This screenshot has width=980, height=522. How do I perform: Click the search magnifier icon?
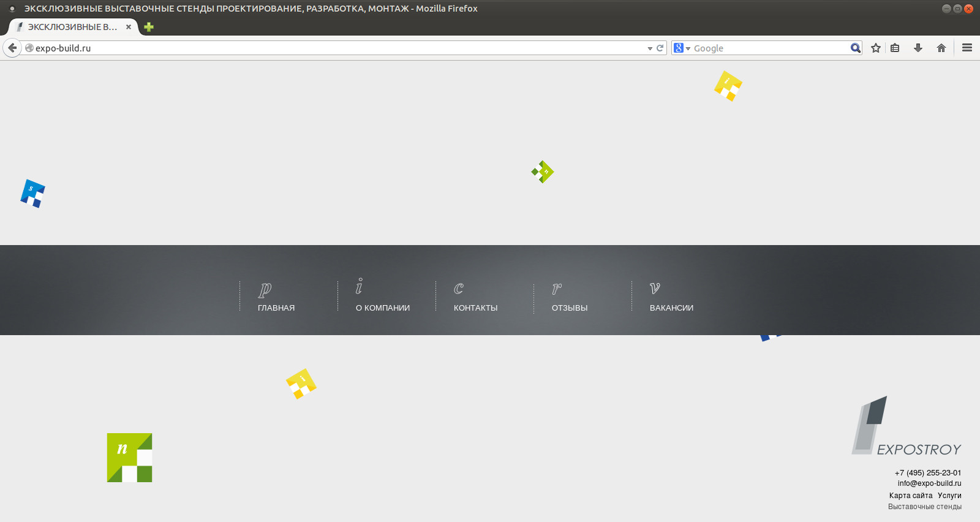[855, 48]
